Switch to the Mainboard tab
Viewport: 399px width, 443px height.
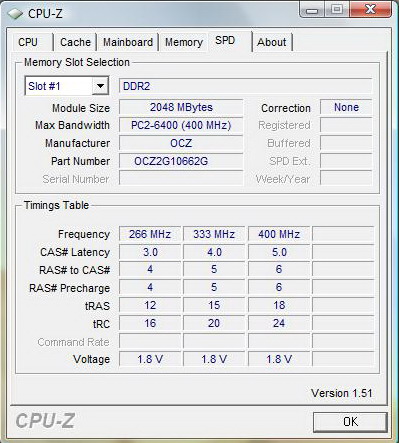128,42
